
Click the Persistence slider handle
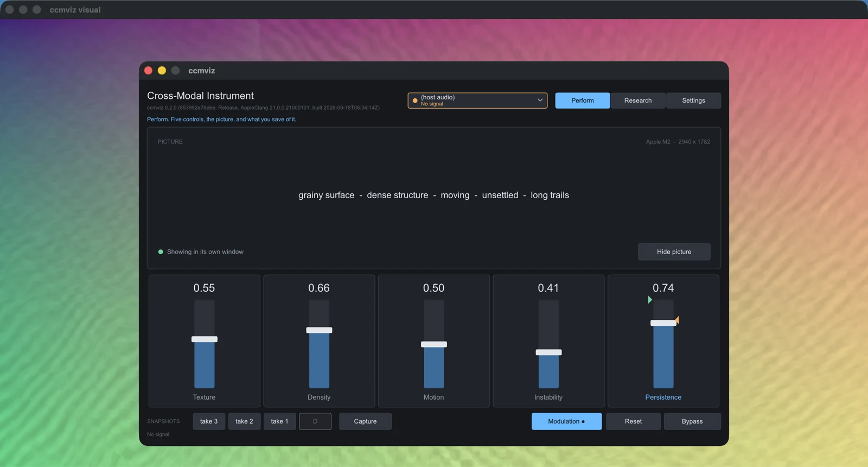663,323
